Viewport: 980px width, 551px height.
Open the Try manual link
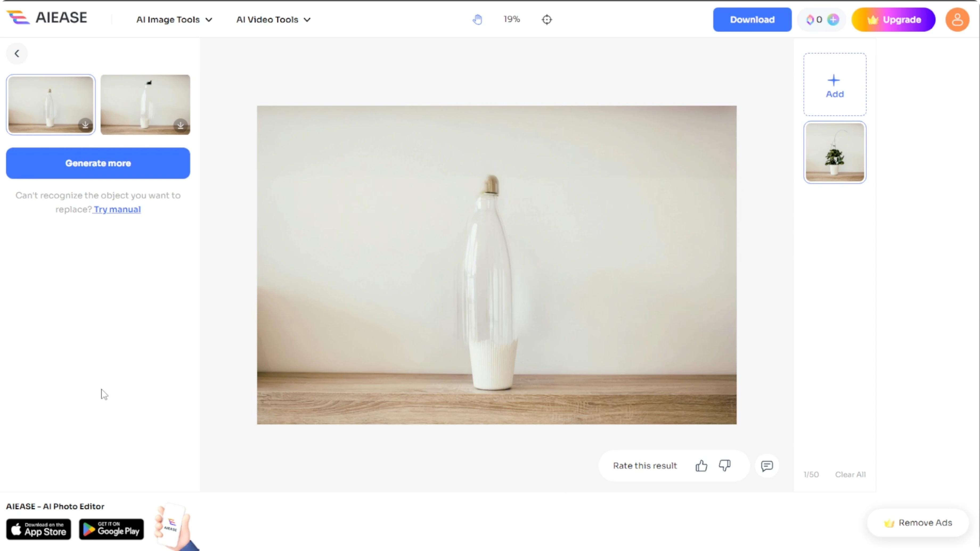[x=117, y=209]
